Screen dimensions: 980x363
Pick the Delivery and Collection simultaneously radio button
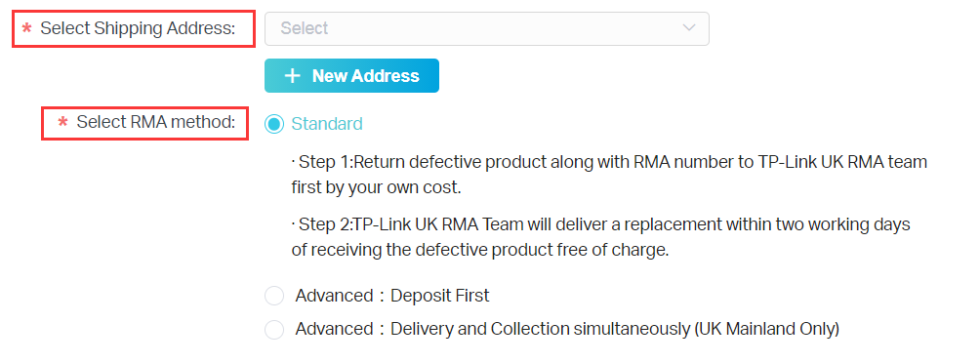(274, 329)
